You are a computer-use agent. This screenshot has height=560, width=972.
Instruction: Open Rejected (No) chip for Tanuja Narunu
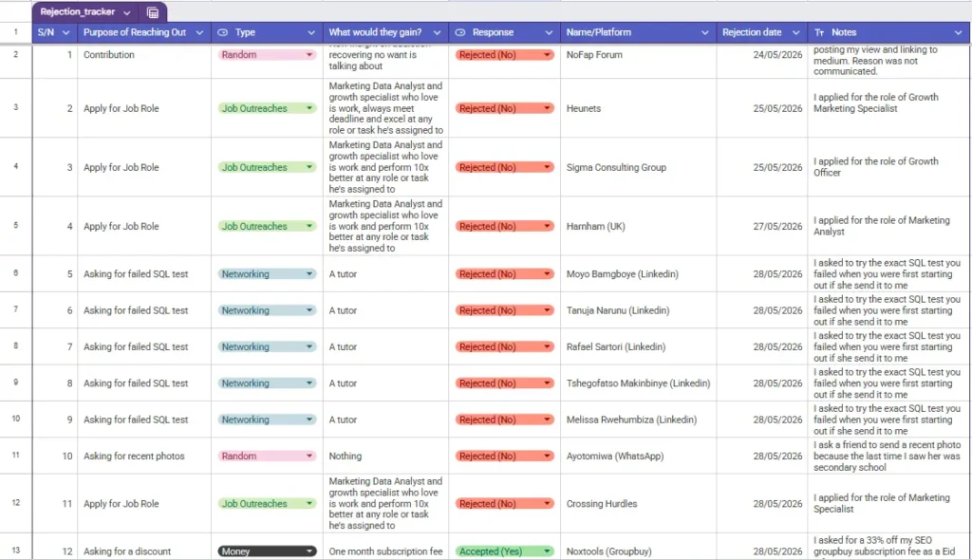pyautogui.click(x=504, y=310)
